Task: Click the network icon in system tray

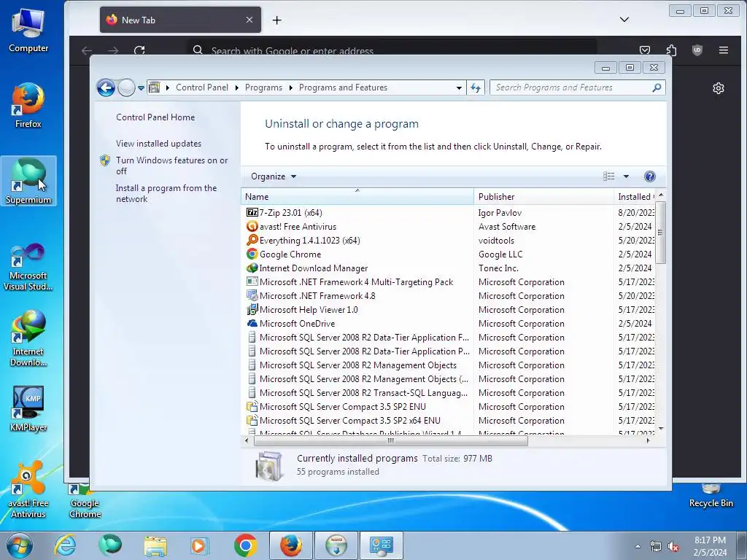Action: click(x=656, y=547)
